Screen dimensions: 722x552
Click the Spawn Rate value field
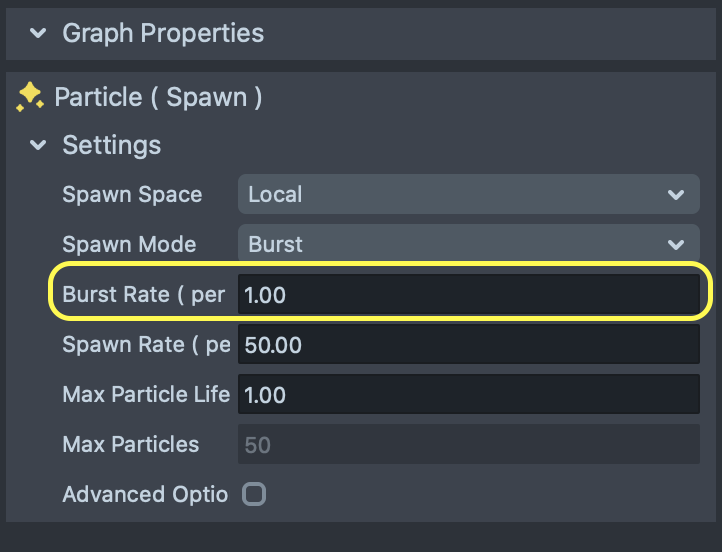(x=467, y=345)
